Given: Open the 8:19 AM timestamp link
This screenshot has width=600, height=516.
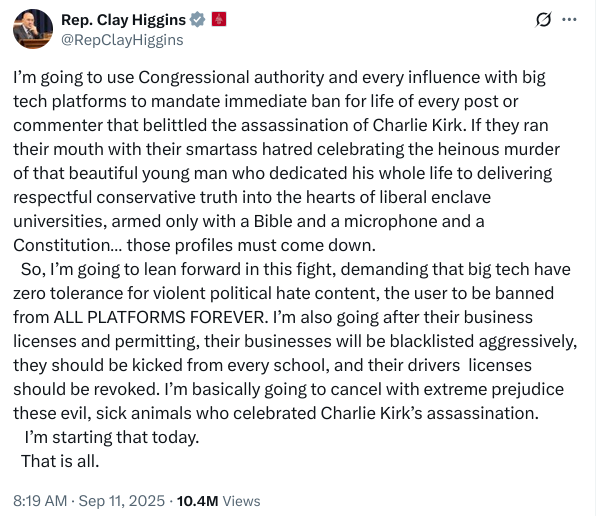Looking at the screenshot, I should 41,501.
